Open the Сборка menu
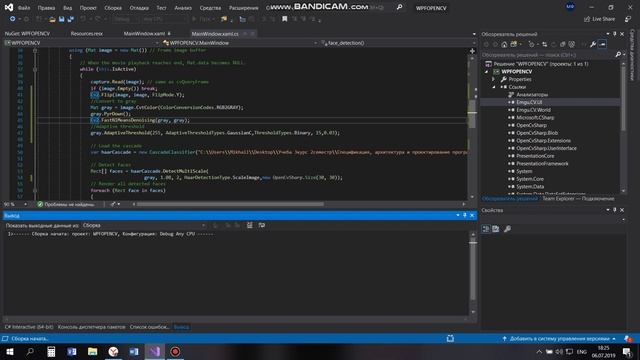The width and height of the screenshot is (640, 360). 113,8
